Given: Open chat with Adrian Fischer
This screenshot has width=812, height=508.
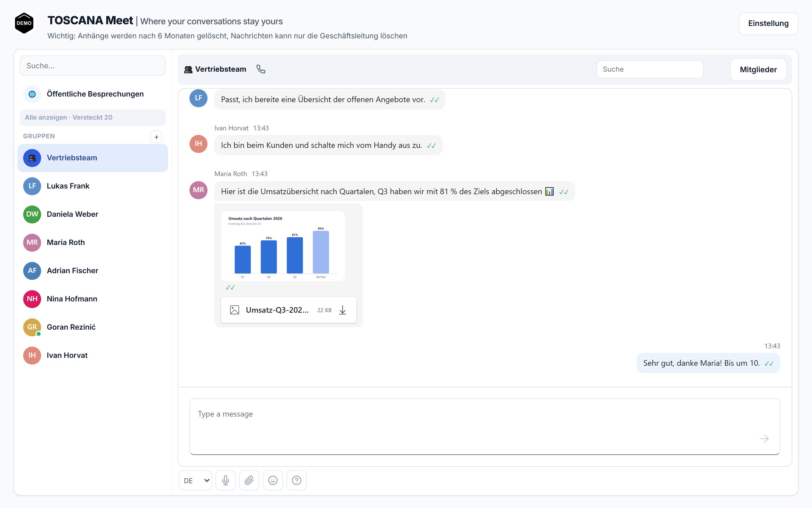Looking at the screenshot, I should click(92, 271).
